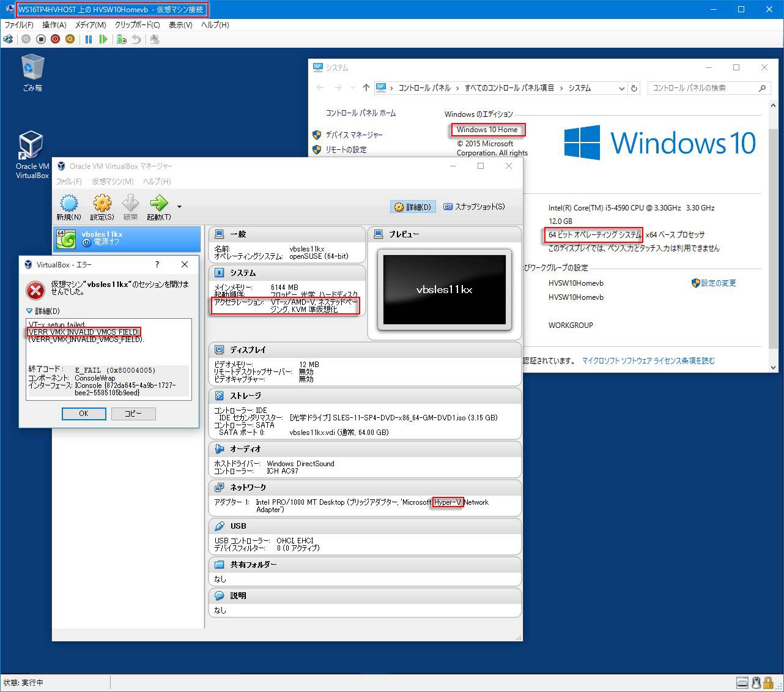Viewport: 784px width, 692px height.
Task: Click the オーディオ section header
Action: [365, 449]
